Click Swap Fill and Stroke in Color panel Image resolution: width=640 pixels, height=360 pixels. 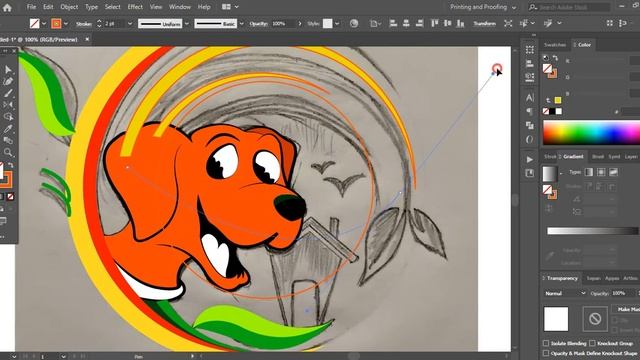pos(556,58)
